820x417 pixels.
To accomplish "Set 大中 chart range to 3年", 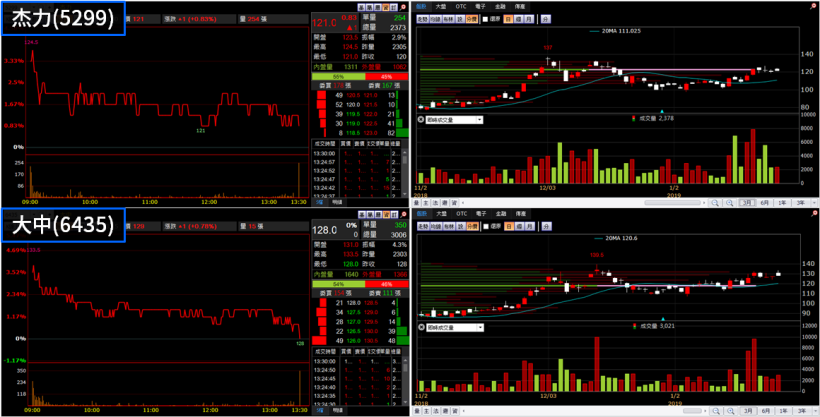I will pyautogui.click(x=801, y=411).
